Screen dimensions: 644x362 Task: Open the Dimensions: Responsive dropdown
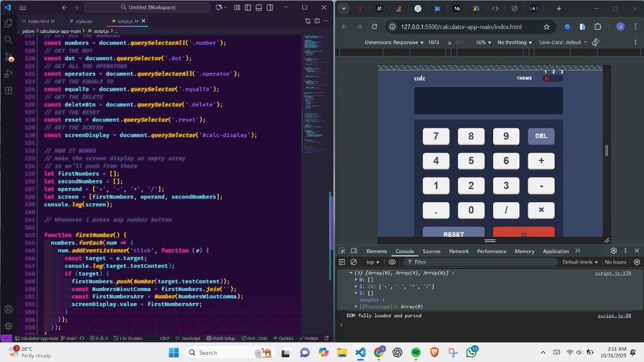click(x=394, y=42)
